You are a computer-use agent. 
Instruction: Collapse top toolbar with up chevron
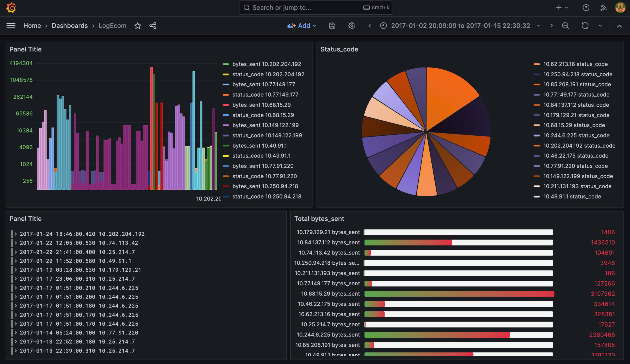619,26
